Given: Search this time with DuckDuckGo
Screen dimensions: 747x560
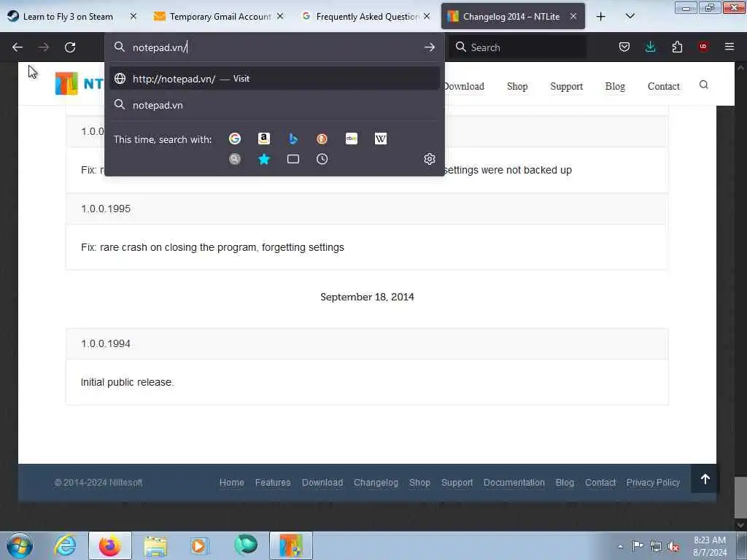Looking at the screenshot, I should pos(322,139).
